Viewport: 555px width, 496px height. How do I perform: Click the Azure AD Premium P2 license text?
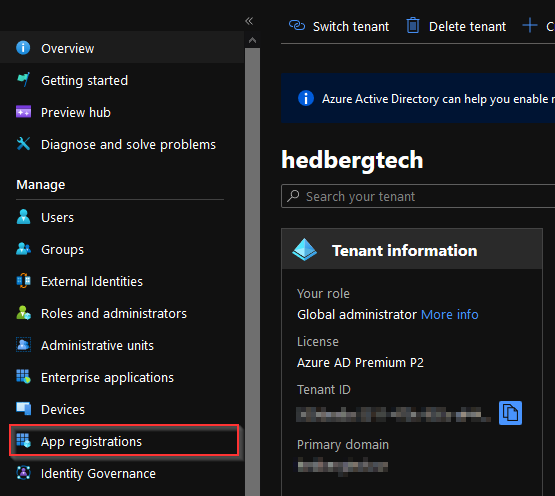pyautogui.click(x=360, y=363)
